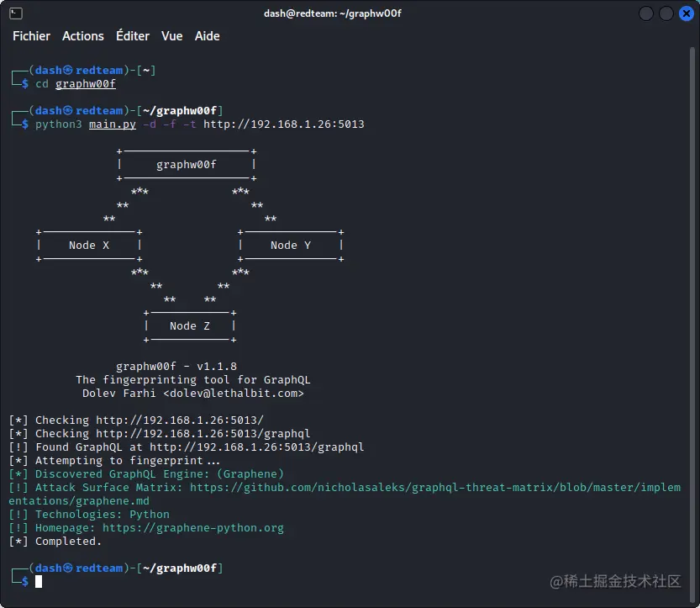Click the Node X label
Screen dimensions: 700x608
[x=89, y=246]
